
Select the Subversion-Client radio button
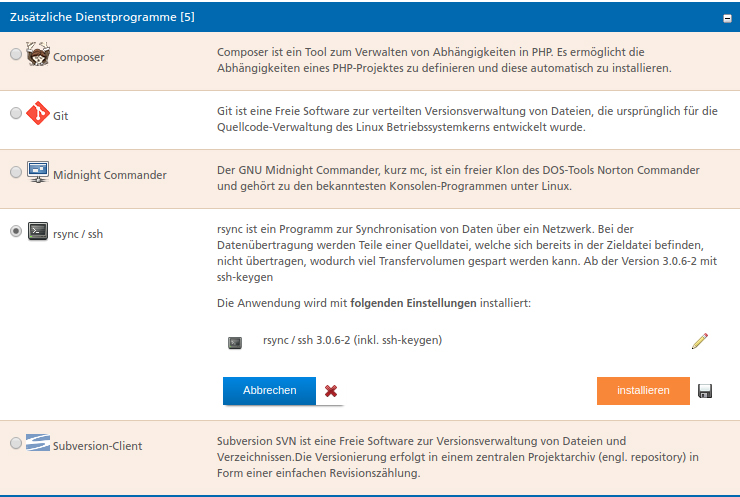16,443
